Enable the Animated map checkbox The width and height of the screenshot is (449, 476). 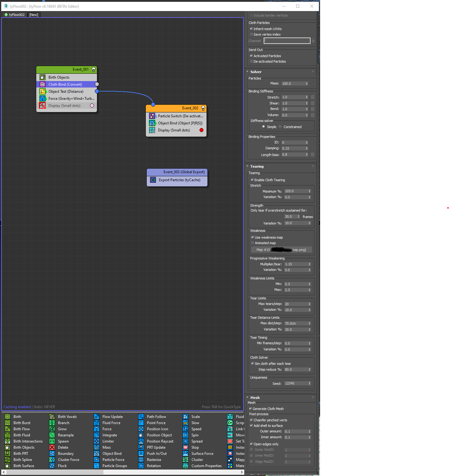pos(253,243)
